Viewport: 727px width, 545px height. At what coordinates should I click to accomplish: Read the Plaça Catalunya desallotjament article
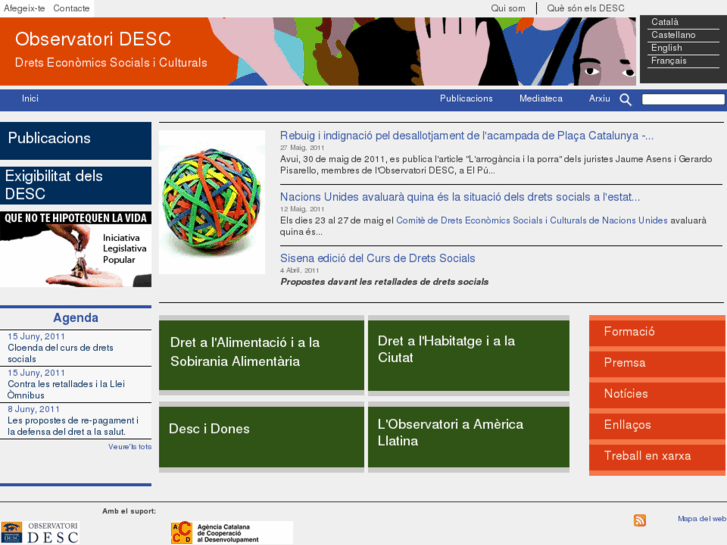tap(467, 136)
